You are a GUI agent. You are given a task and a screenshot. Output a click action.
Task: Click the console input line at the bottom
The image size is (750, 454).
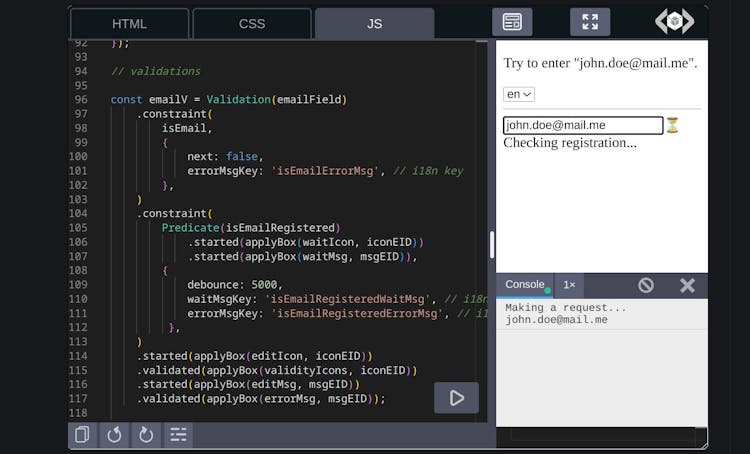click(602, 435)
